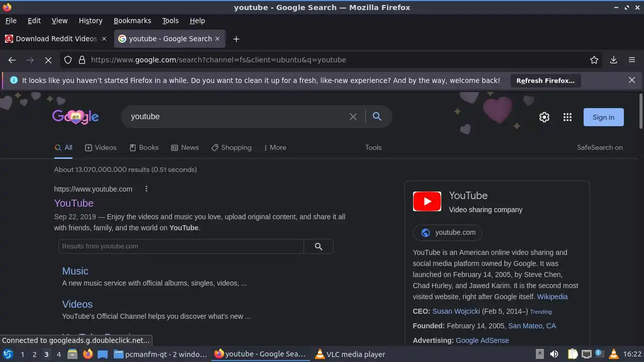
Task: Bookmark this page with the star
Action: tap(594, 60)
